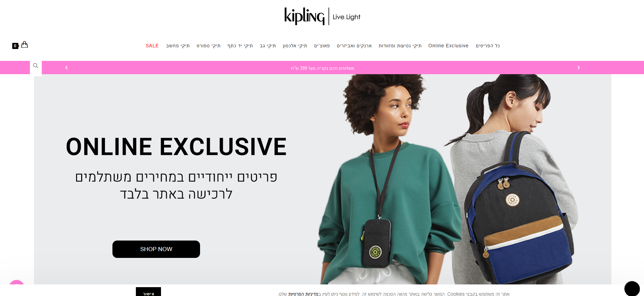644x296 pixels.
Task: Open the ארנקים ואביזרים category
Action: click(x=354, y=46)
